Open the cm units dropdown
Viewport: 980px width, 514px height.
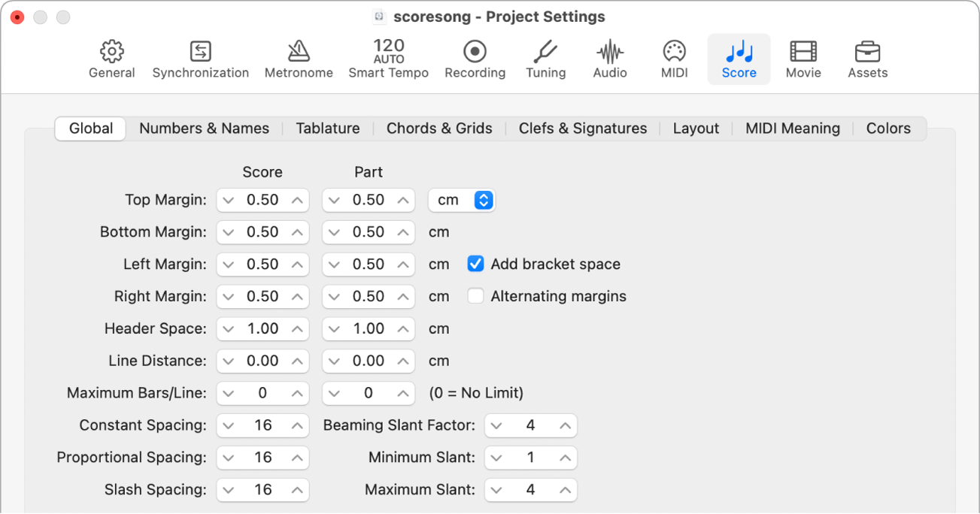461,200
